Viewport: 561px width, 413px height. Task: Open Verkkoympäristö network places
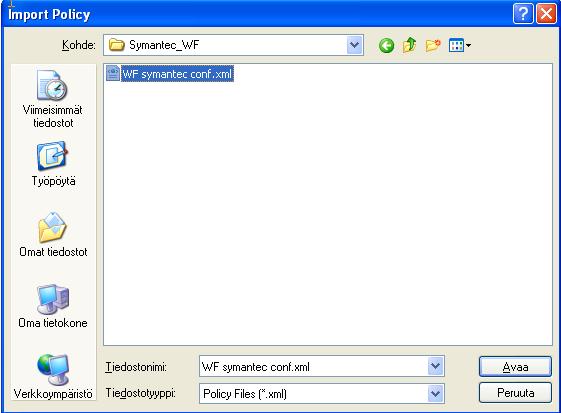pyautogui.click(x=53, y=376)
